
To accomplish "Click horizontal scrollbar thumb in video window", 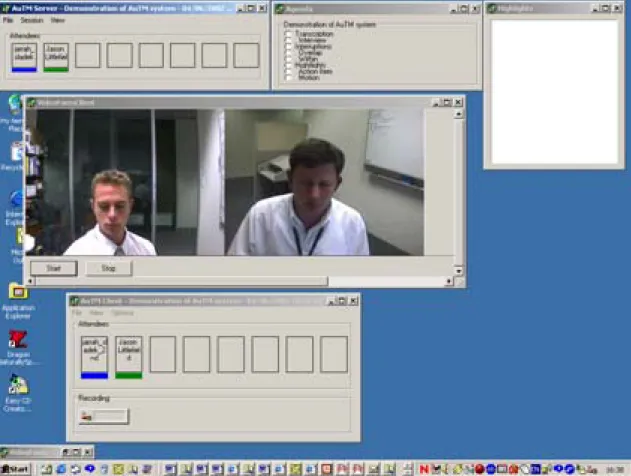I will (x=181, y=281).
